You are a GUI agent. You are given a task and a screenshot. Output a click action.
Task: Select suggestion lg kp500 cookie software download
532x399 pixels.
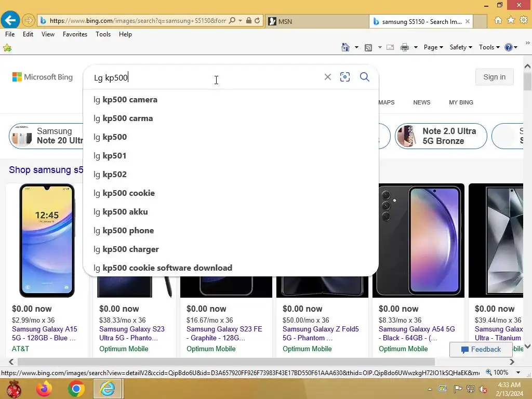231,268
